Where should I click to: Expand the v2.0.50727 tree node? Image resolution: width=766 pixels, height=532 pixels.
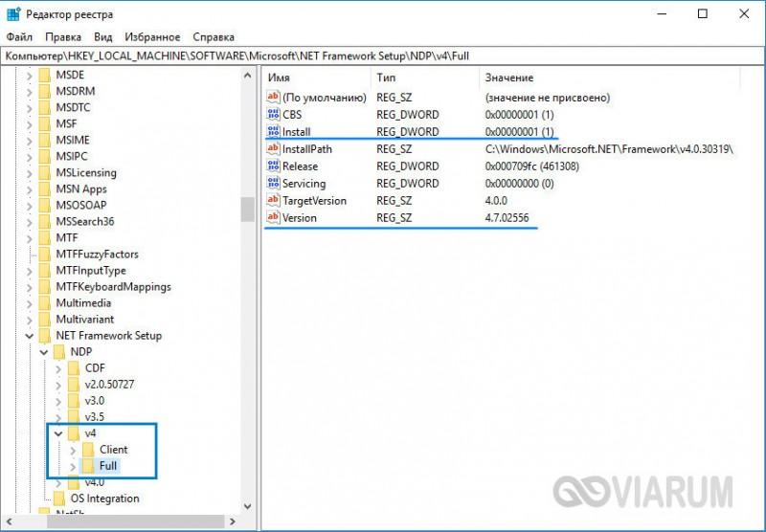pyautogui.click(x=58, y=385)
